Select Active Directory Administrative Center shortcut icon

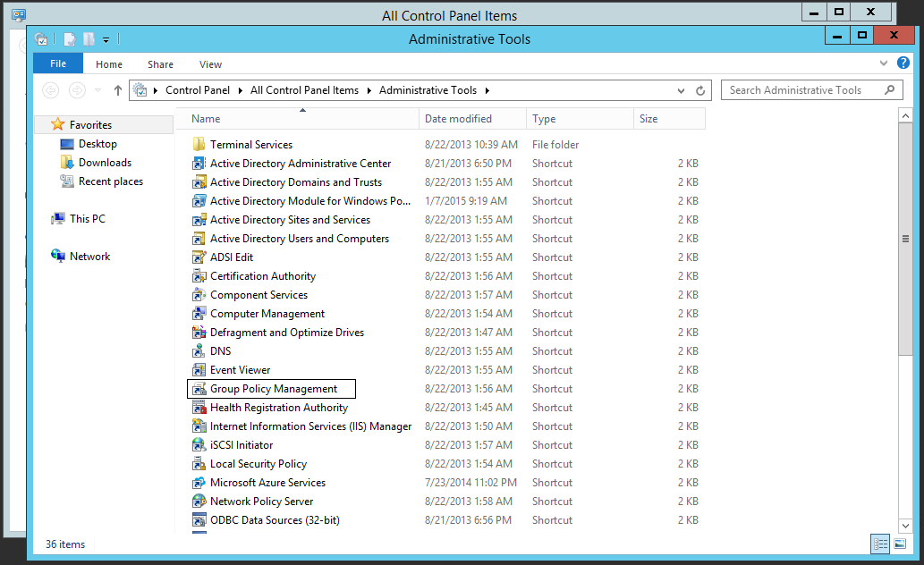click(199, 164)
